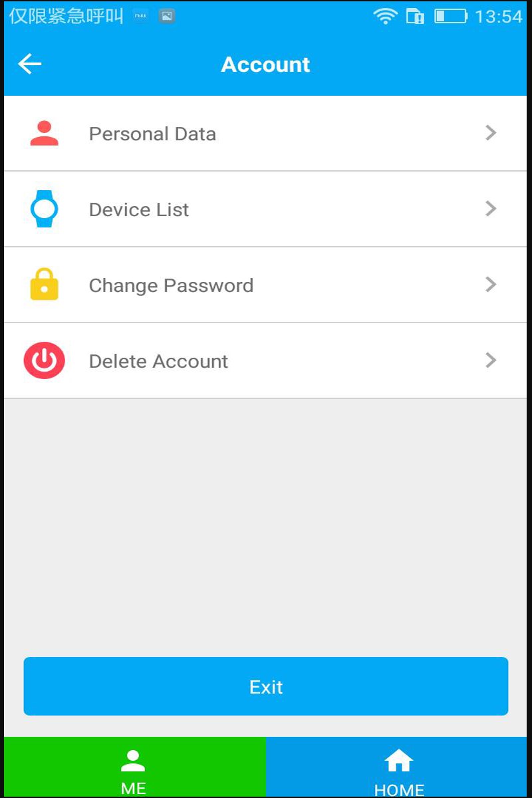
Task: Tap the battery indicator in status bar
Action: tap(451, 16)
